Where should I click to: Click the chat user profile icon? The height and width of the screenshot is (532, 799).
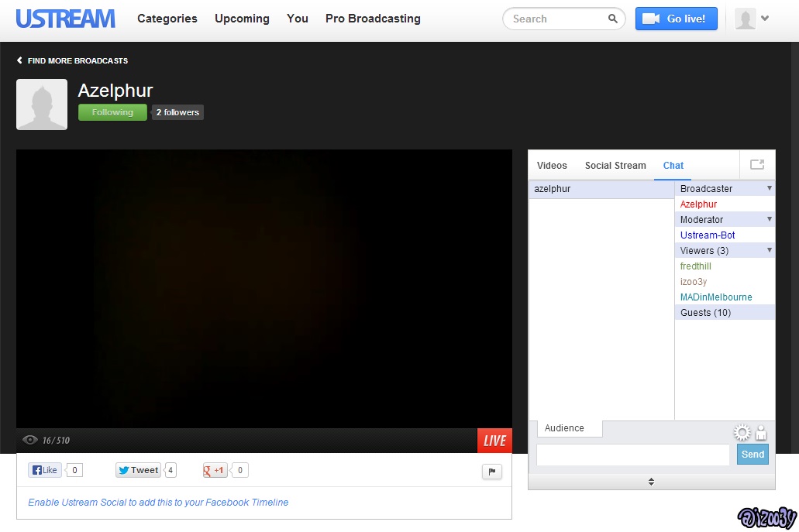(761, 433)
